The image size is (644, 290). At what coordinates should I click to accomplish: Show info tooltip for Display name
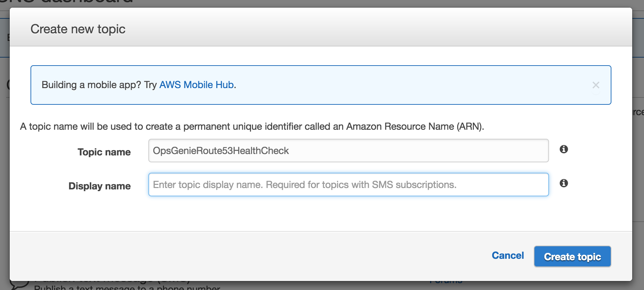564,183
